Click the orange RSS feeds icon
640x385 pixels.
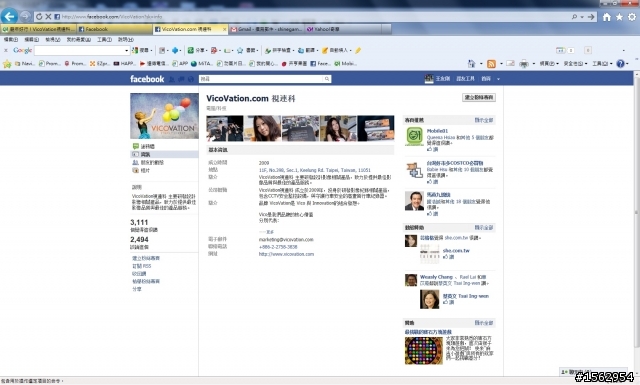(x=491, y=64)
